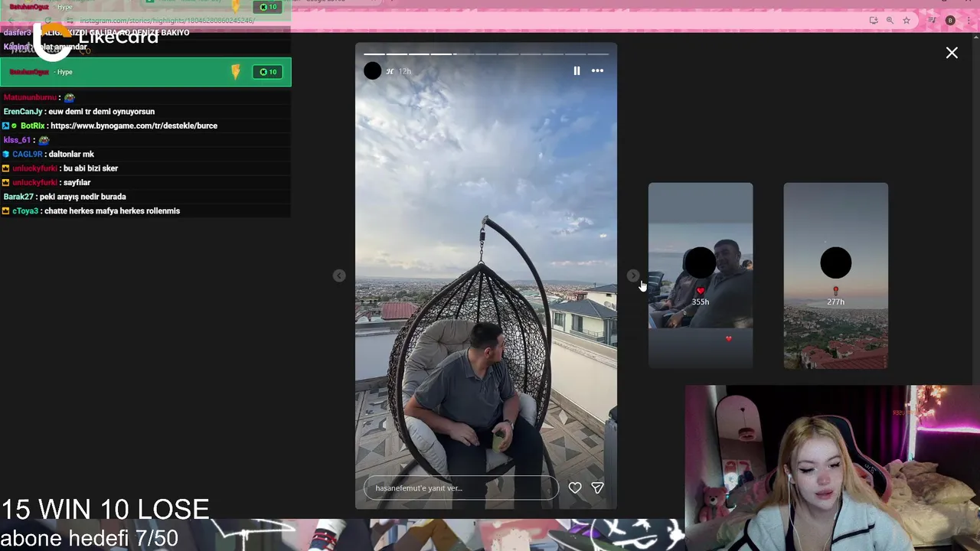The width and height of the screenshot is (980, 551).
Task: Click username Barak27 in chat
Action: [x=18, y=197]
